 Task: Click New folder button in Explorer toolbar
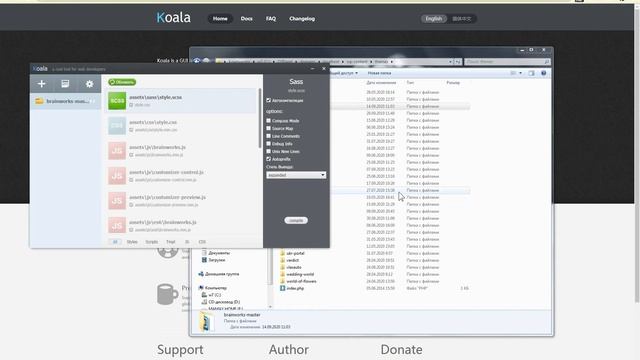379,73
